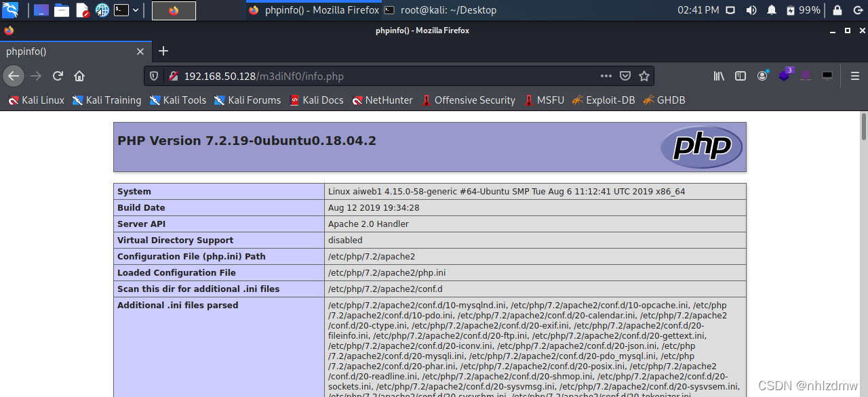The image size is (868, 397).
Task: Open GHDB bookmark
Action: click(665, 100)
